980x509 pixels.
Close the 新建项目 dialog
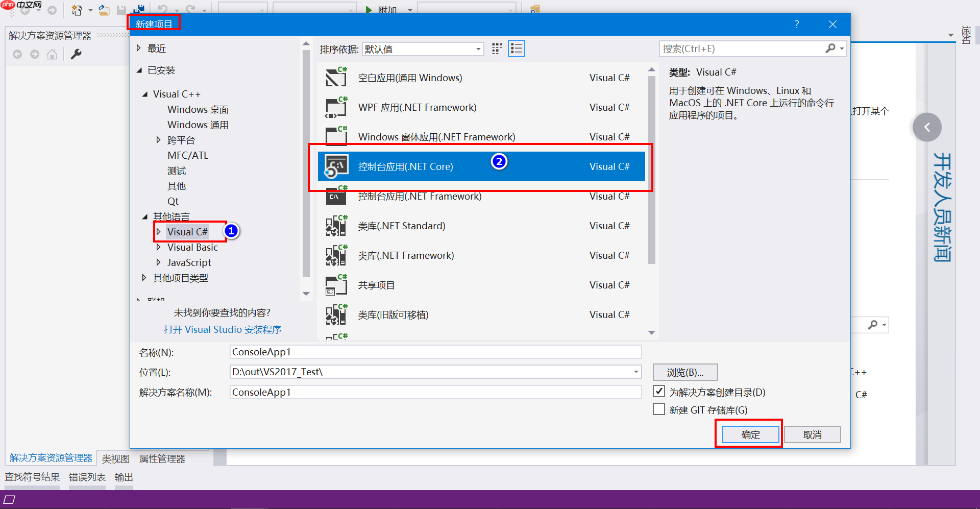click(833, 25)
